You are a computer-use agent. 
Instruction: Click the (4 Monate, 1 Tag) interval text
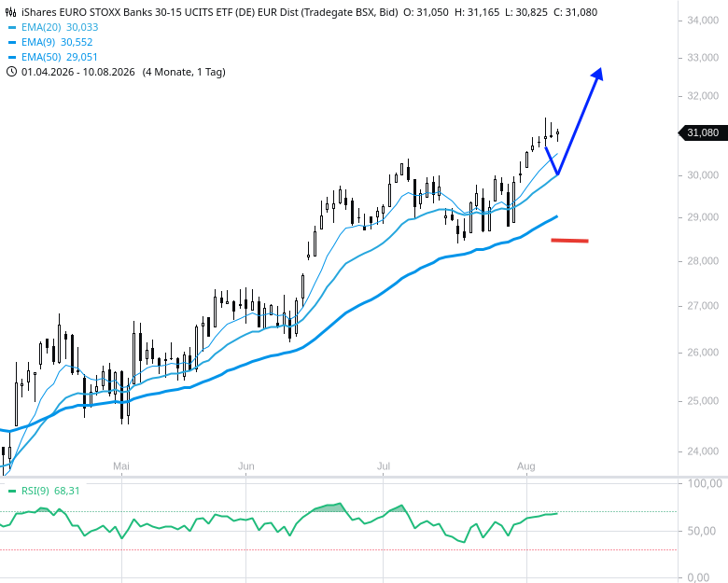click(184, 72)
